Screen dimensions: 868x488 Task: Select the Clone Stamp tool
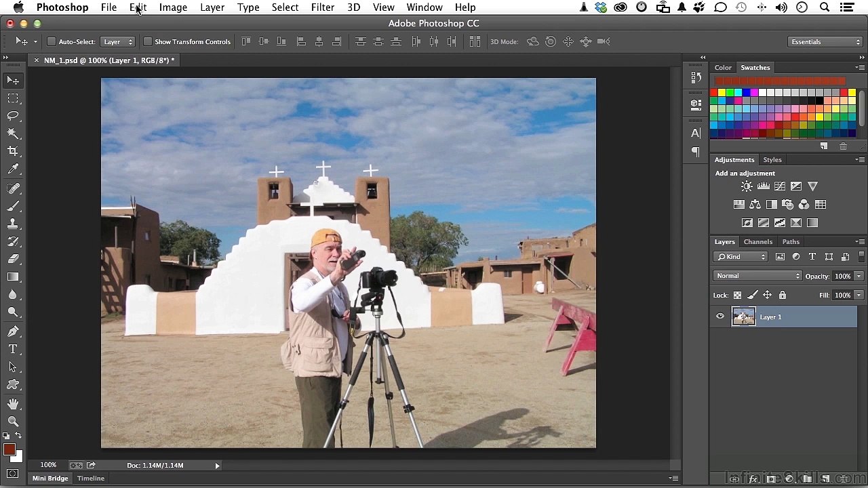pos(13,224)
